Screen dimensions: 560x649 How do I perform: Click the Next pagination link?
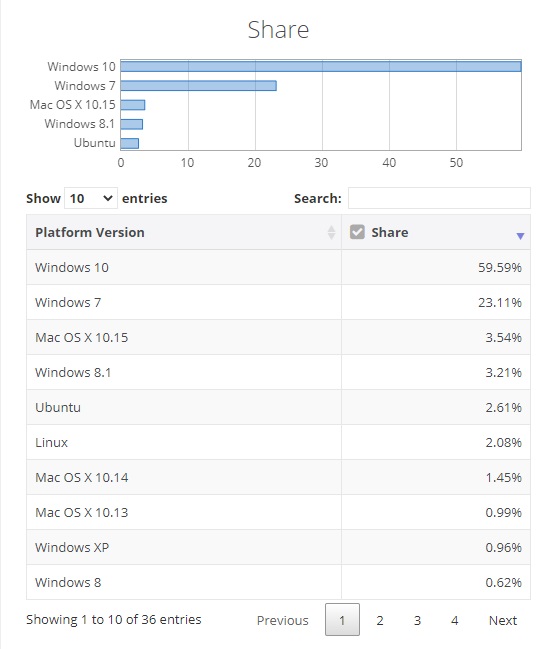pyautogui.click(x=502, y=620)
